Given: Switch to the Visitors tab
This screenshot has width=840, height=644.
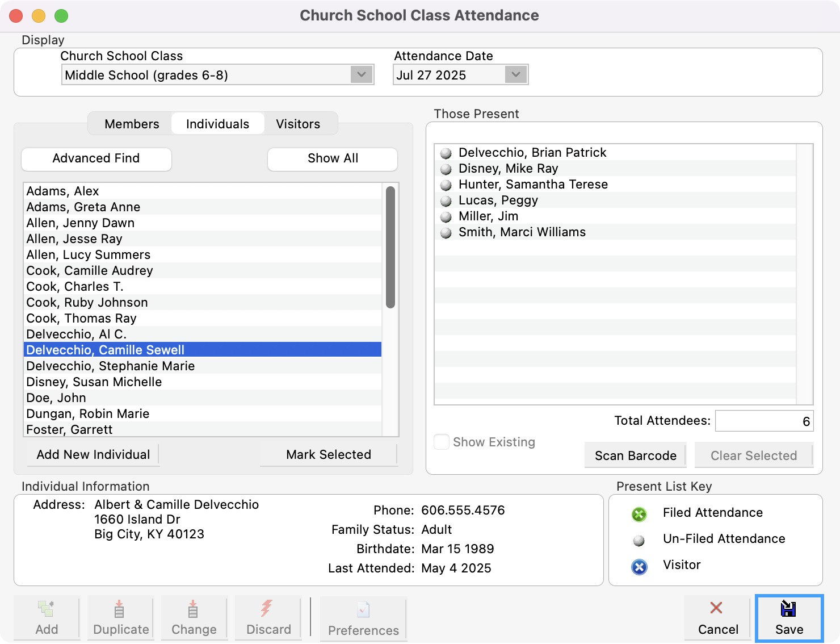Looking at the screenshot, I should (x=298, y=124).
